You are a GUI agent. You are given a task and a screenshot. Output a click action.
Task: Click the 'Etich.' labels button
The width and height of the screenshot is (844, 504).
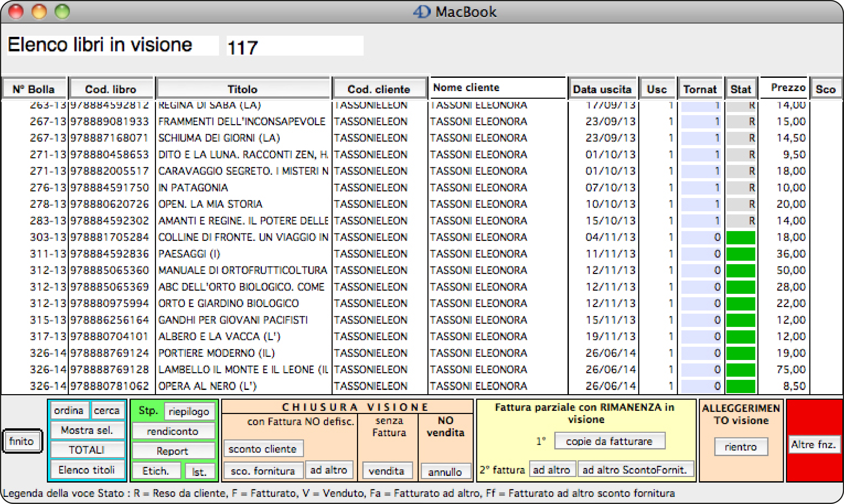pyautogui.click(x=156, y=471)
